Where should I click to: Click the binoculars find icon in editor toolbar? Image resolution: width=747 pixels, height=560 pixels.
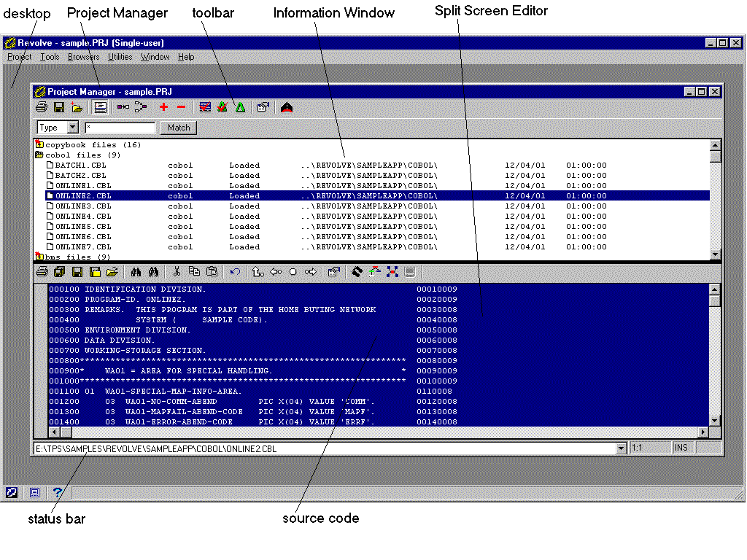click(136, 272)
